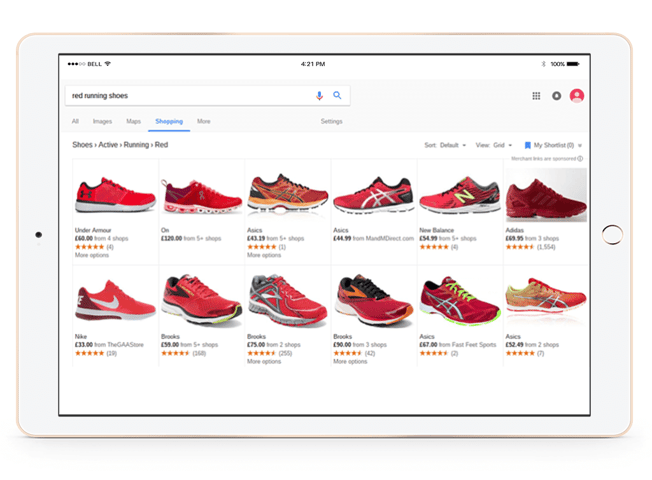Click More options under £43.19 Asics
Screen dimensions: 652x480
click(x=264, y=255)
